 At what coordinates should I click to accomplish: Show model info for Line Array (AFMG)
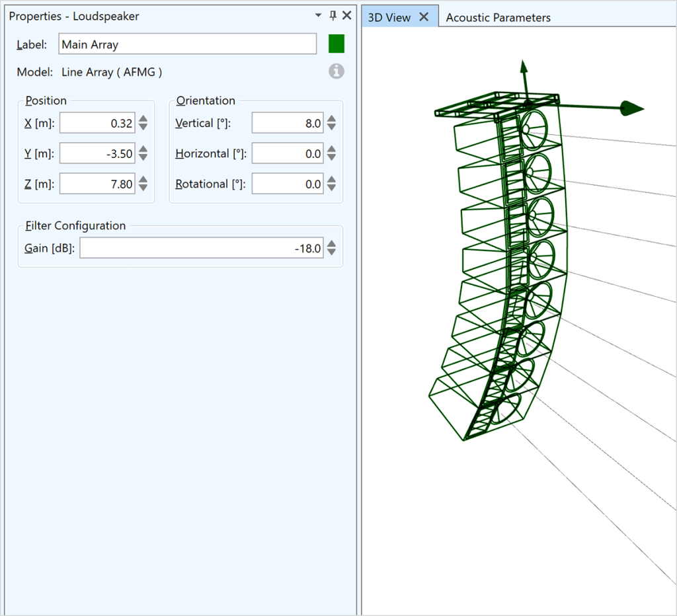pos(337,71)
